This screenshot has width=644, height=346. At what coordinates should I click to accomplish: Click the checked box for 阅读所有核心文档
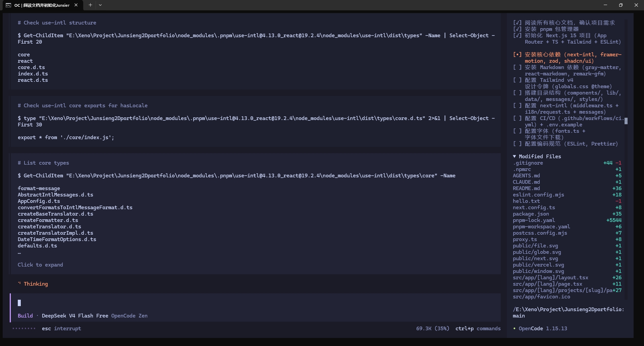click(x=517, y=23)
